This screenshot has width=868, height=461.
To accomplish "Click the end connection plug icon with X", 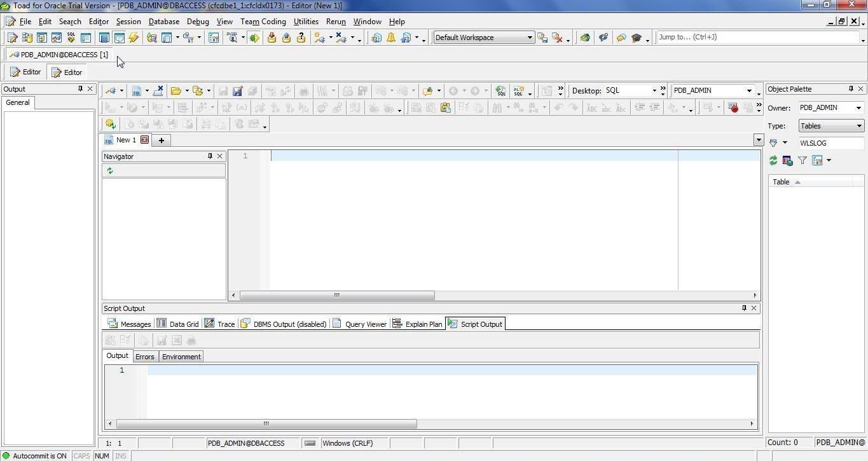I will tap(341, 38).
